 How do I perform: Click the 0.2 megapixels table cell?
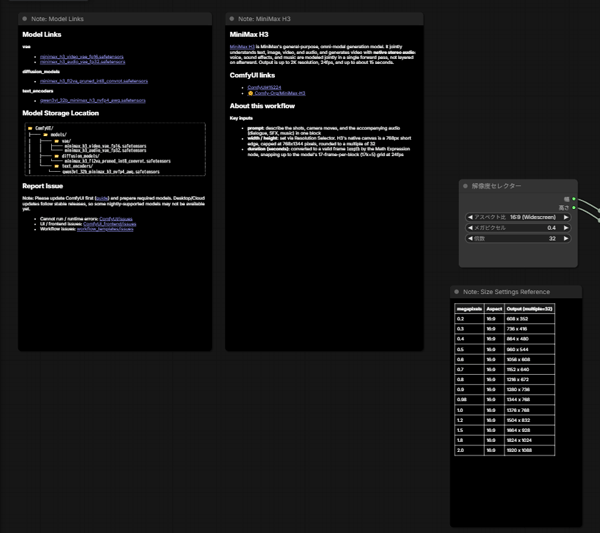pyautogui.click(x=469, y=319)
